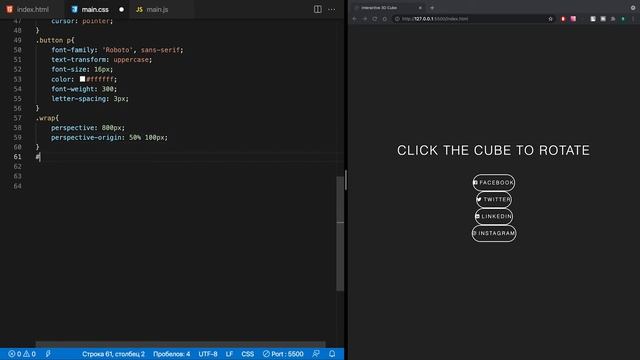
Task: Open line and column indicator 'Строка 61, столбец 2'
Action: click(113, 354)
